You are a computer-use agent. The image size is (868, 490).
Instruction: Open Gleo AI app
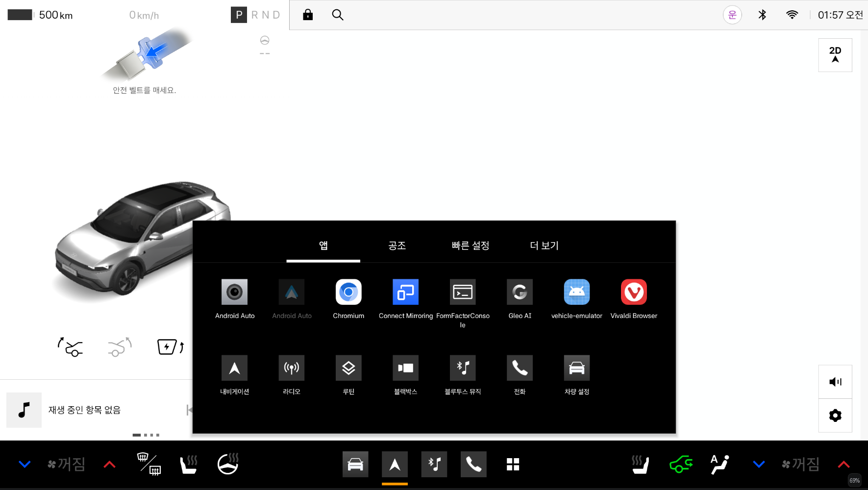click(x=520, y=292)
